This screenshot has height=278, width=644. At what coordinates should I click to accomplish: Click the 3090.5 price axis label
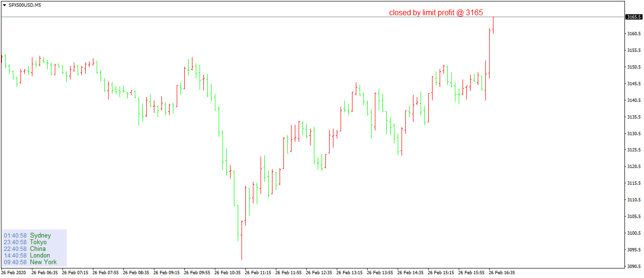coord(633,267)
